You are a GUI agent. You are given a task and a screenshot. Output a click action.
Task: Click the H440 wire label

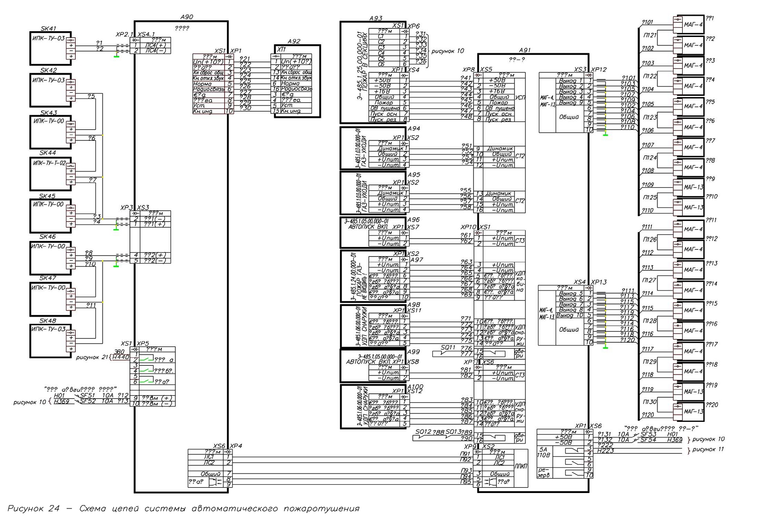[x=121, y=357]
